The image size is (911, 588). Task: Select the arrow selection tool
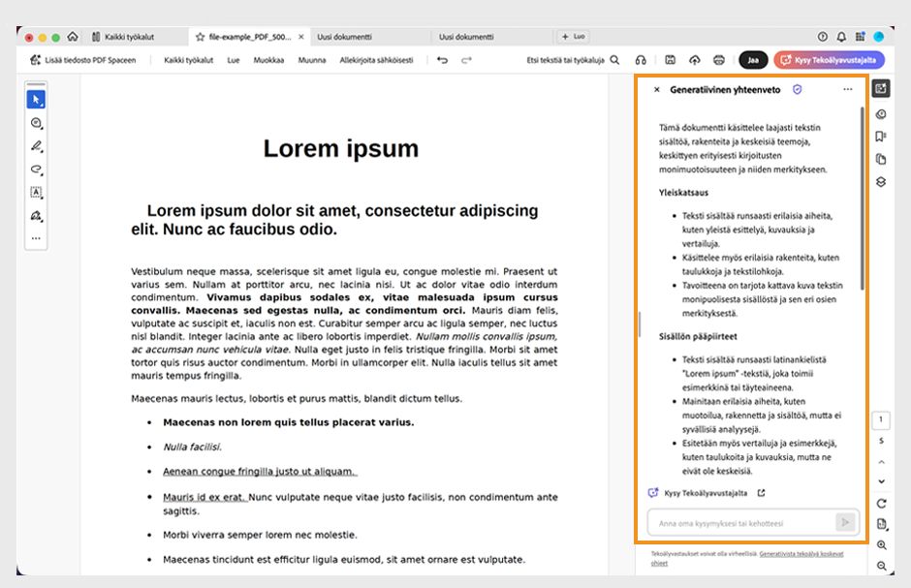(36, 100)
